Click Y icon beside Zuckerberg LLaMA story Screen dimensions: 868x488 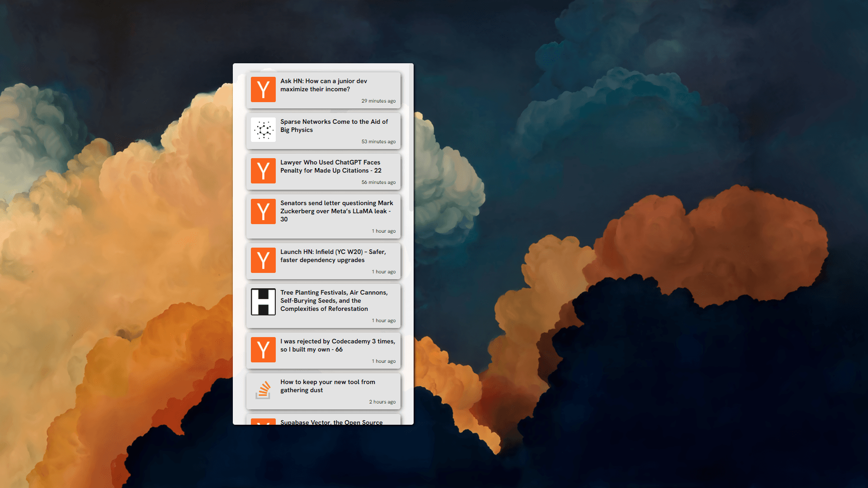click(263, 211)
